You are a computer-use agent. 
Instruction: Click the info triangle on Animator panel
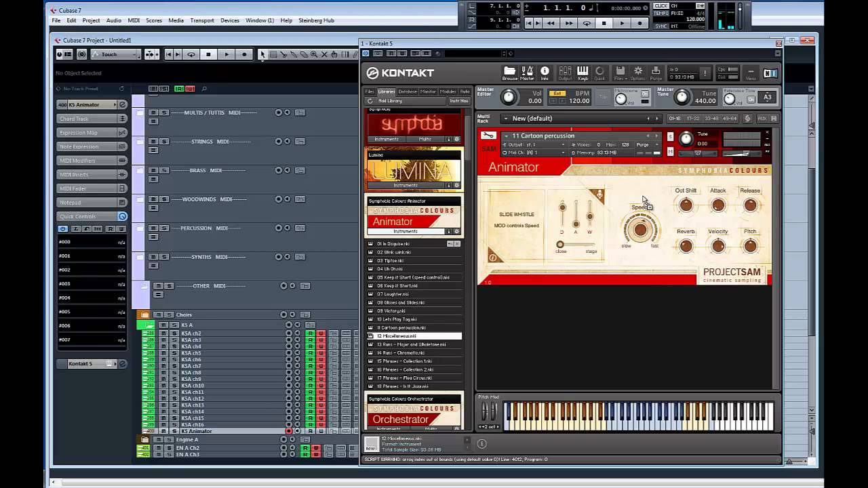click(493, 257)
